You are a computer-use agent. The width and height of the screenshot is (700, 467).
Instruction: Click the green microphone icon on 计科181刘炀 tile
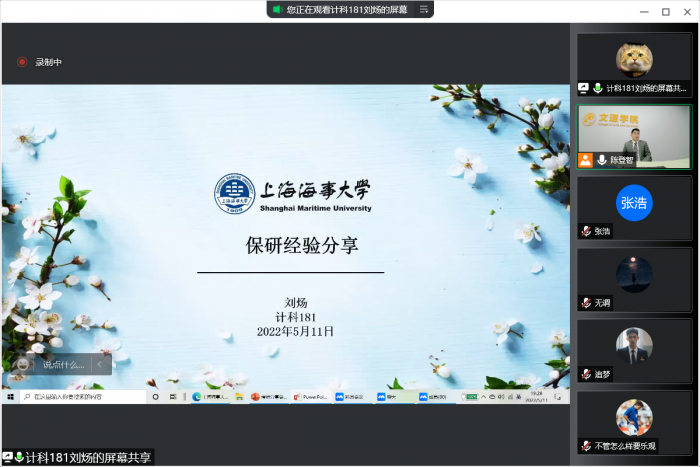click(598, 88)
